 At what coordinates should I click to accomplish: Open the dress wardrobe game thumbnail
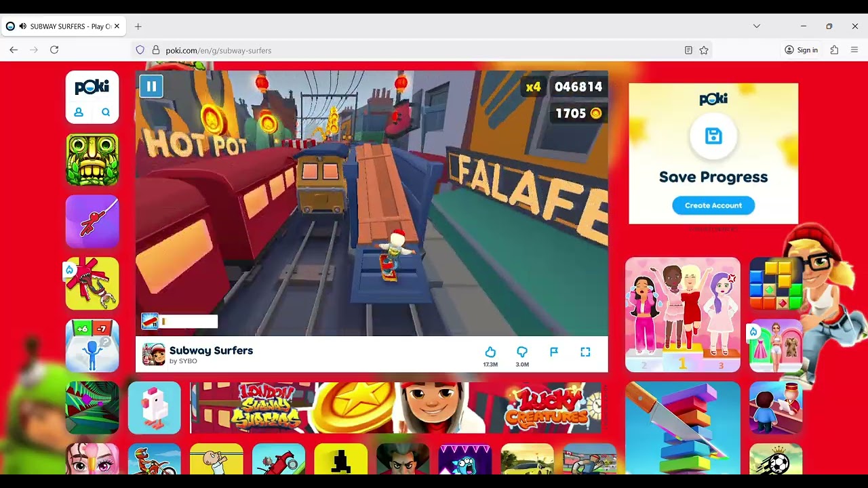pyautogui.click(x=776, y=346)
